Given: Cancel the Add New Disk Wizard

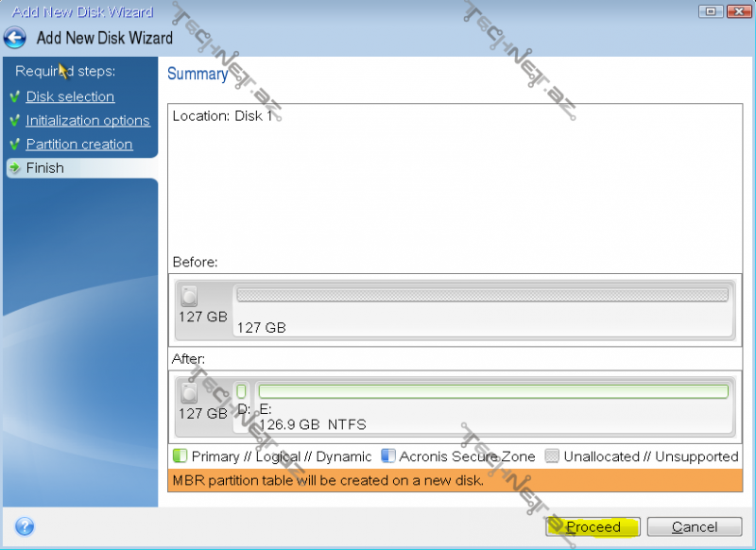Looking at the screenshot, I should (x=695, y=526).
